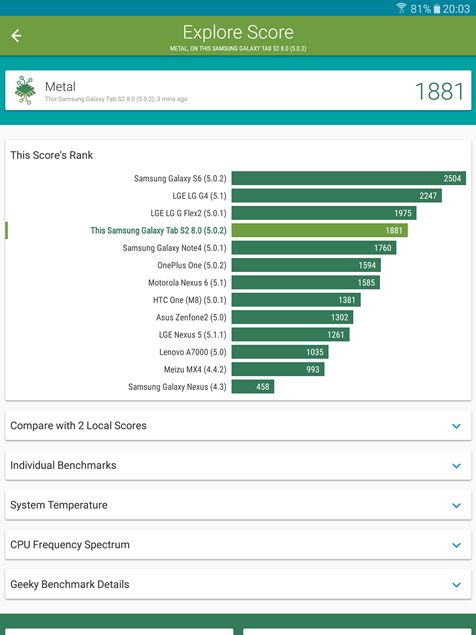476x635 pixels.
Task: Select the Asus Zenfone2 (5.0) label
Action: click(x=191, y=318)
